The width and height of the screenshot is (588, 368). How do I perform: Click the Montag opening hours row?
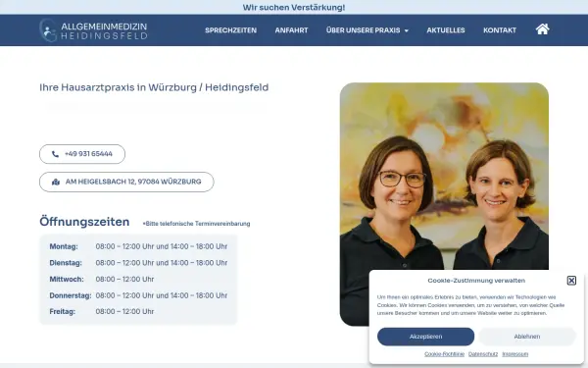coord(138,246)
